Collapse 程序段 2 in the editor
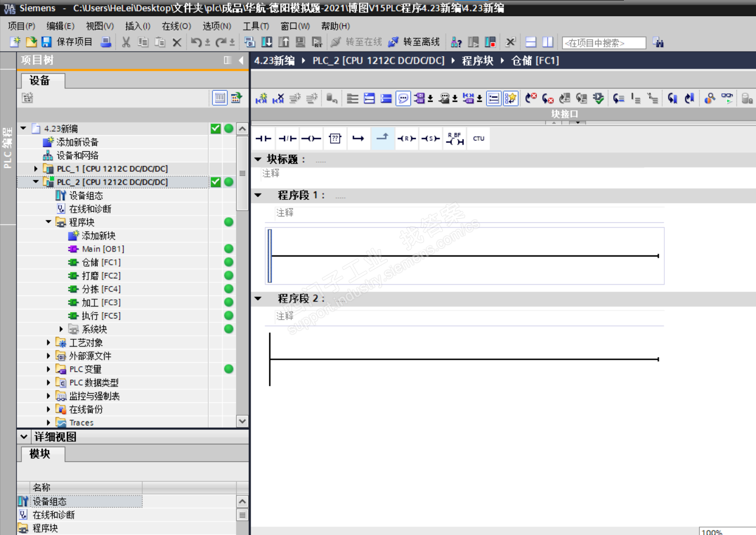This screenshot has width=756, height=535. click(x=258, y=298)
